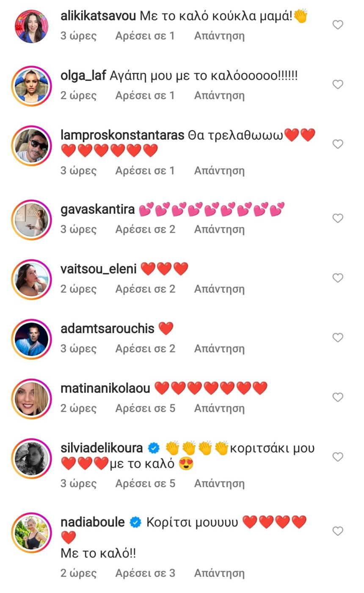Tap the like heart for adamtsarouchis
364x593 pixels.
tap(337, 338)
